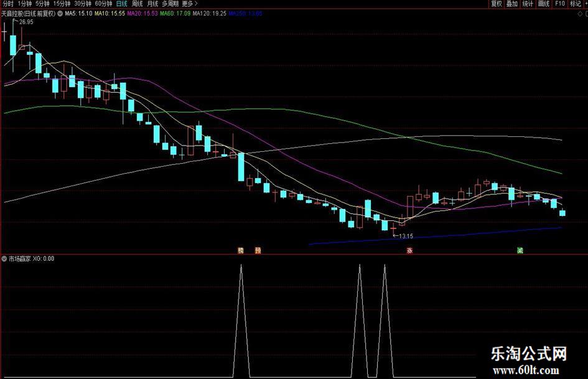Click the 天音控股(日线 前复权) title
The width and height of the screenshot is (588, 379).
[x=29, y=14]
